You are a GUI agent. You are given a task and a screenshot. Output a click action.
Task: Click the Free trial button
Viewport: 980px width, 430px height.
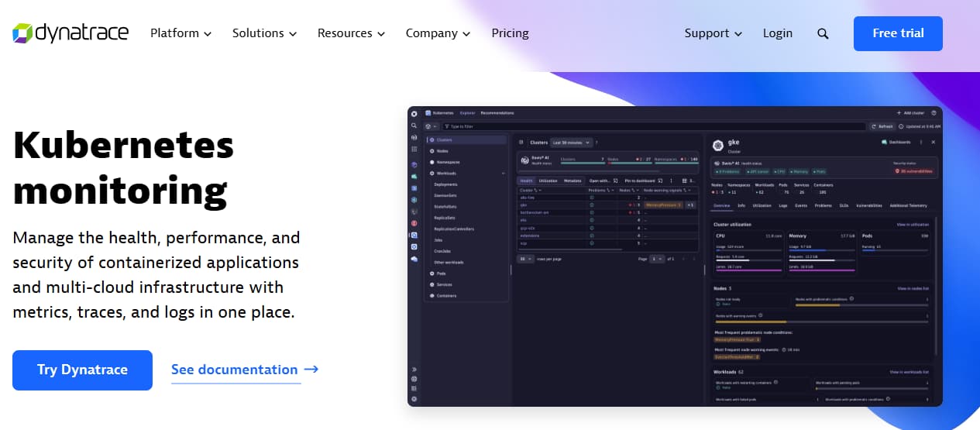coord(898,33)
